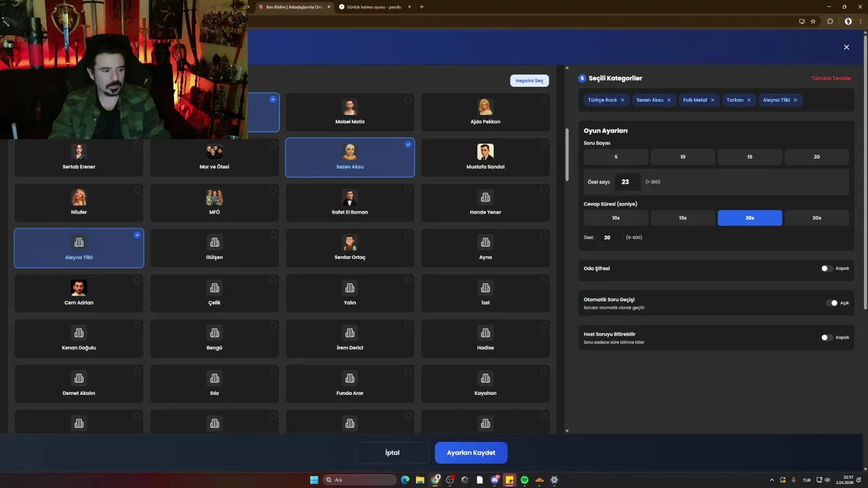Choose the 15s answer time
The image size is (868, 488).
(683, 218)
